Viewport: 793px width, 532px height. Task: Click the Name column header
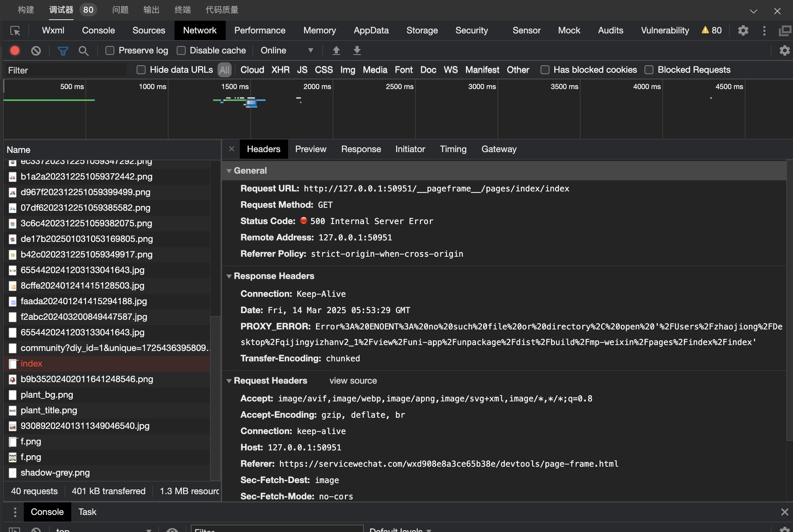pos(112,150)
